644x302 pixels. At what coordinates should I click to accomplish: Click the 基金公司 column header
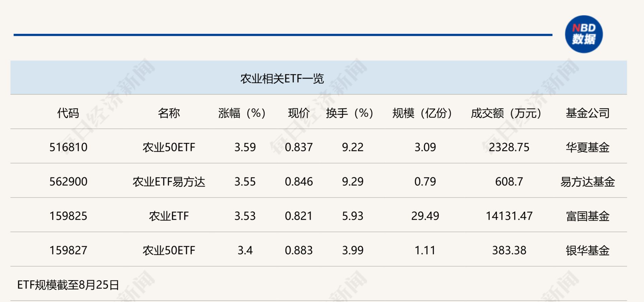[588, 113]
